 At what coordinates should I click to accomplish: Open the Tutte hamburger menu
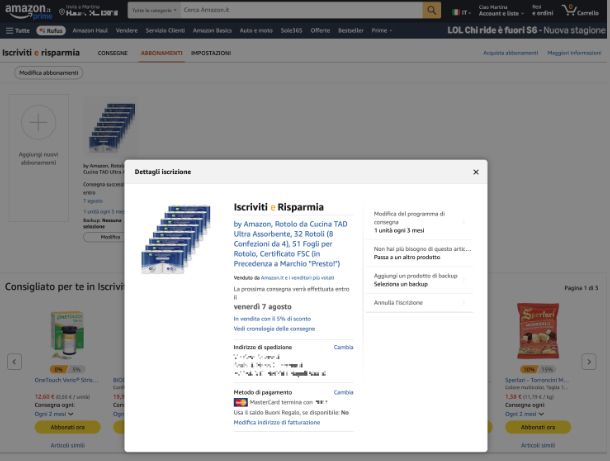pyautogui.click(x=18, y=30)
